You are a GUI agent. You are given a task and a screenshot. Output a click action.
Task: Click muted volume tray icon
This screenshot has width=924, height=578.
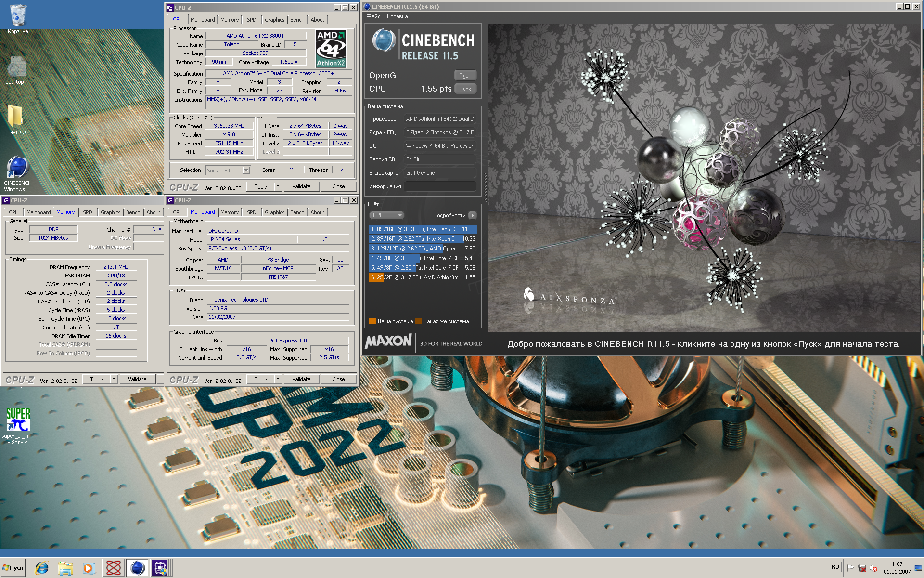pyautogui.click(x=873, y=568)
